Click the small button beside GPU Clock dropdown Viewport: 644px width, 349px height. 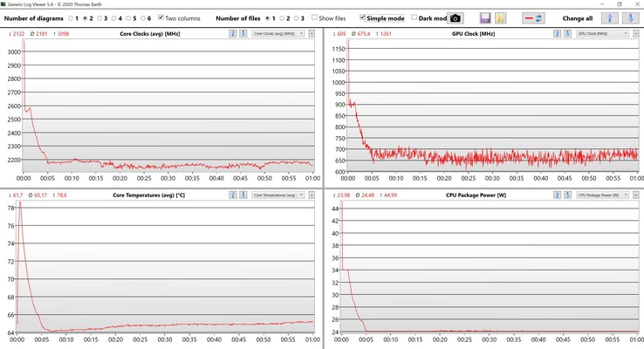click(x=635, y=33)
